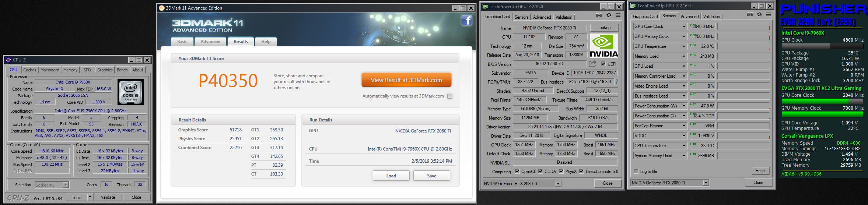Open GPU Temperature sensor dropdown
Viewport: 868px width, 205px height.
tap(684, 46)
